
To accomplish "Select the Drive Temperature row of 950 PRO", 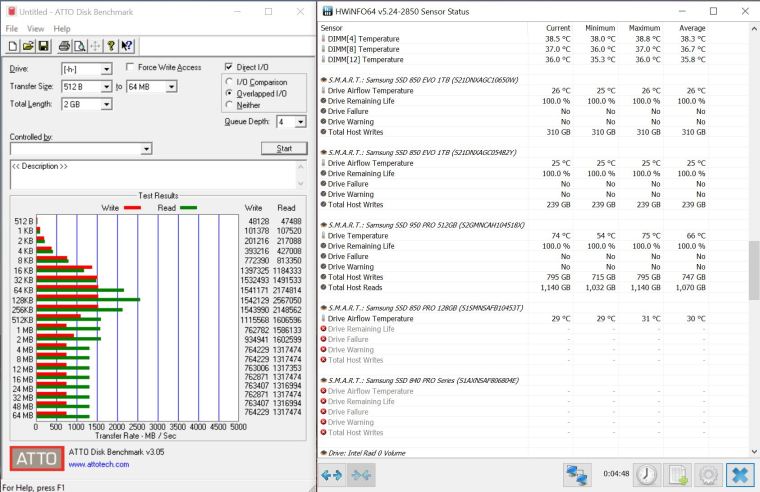I will point(514,236).
